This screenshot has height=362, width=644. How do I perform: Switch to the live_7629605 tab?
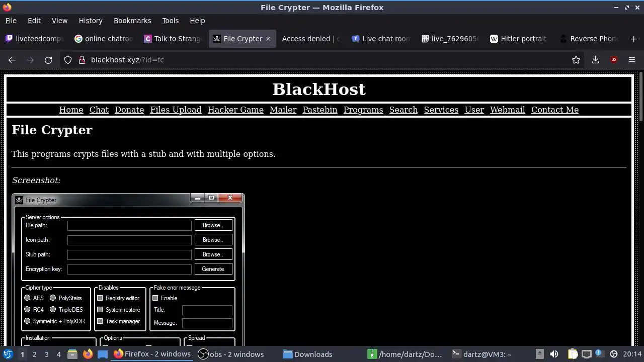450,39
